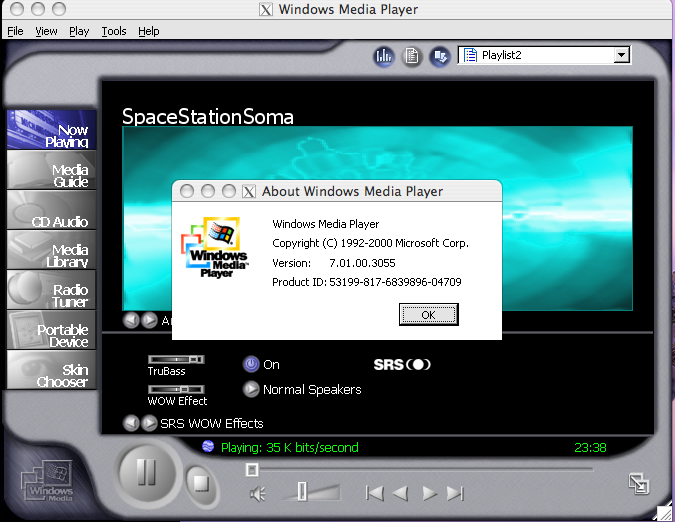Open the CD Audio tab
This screenshot has height=522, width=675.
[x=52, y=210]
